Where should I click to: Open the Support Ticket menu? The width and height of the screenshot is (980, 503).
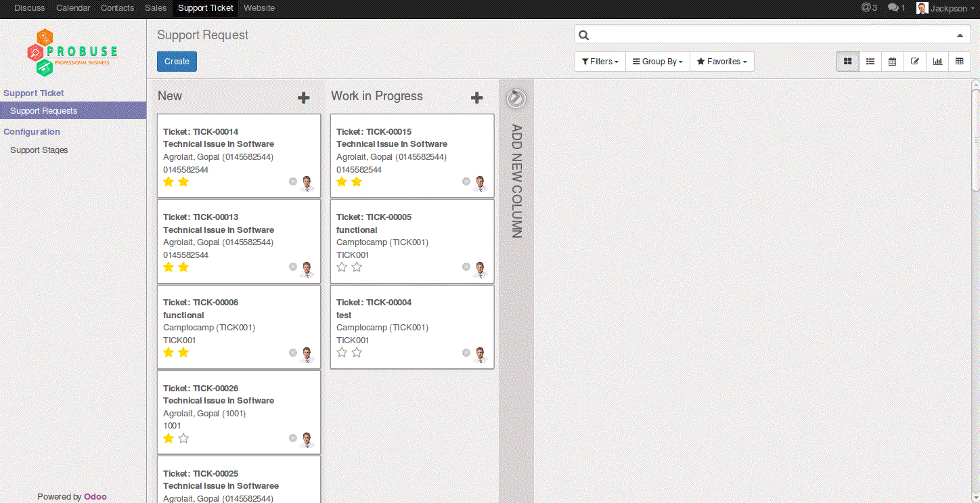pos(206,8)
